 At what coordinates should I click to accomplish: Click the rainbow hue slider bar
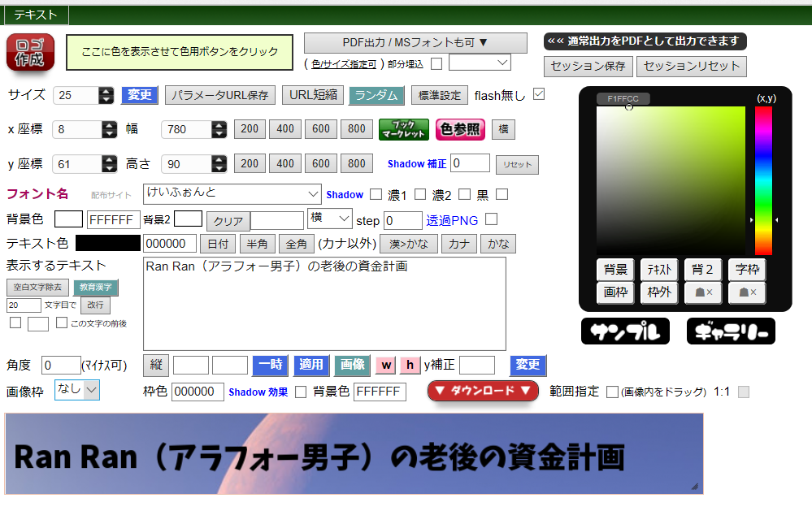pyautogui.click(x=763, y=180)
